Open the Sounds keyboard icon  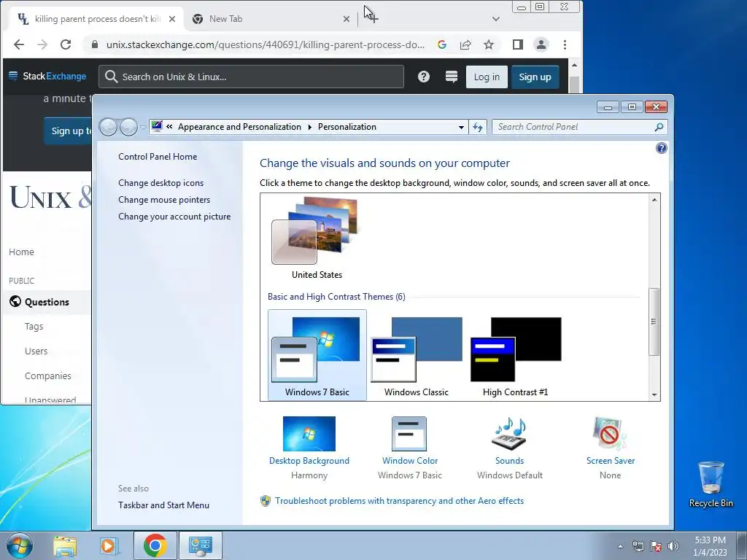coord(509,434)
